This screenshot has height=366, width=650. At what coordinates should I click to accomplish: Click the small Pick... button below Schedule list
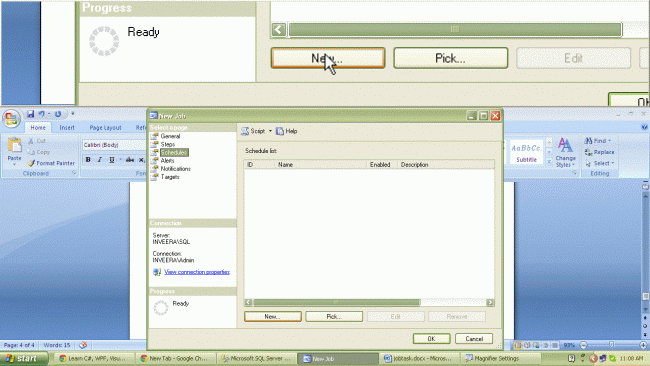(x=334, y=317)
